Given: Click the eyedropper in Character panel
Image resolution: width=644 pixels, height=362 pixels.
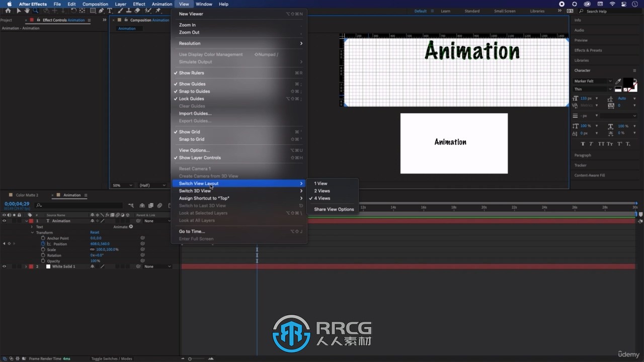Looking at the screenshot, I should [x=618, y=81].
